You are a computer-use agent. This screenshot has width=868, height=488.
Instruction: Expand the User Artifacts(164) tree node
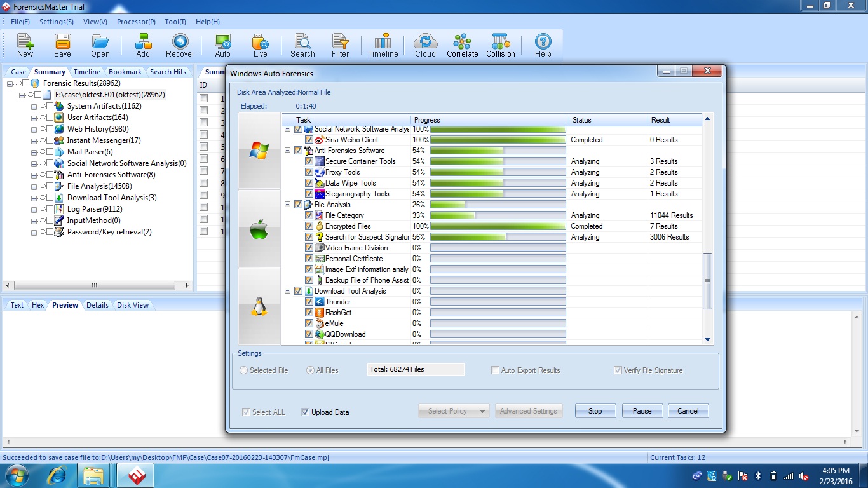34,118
